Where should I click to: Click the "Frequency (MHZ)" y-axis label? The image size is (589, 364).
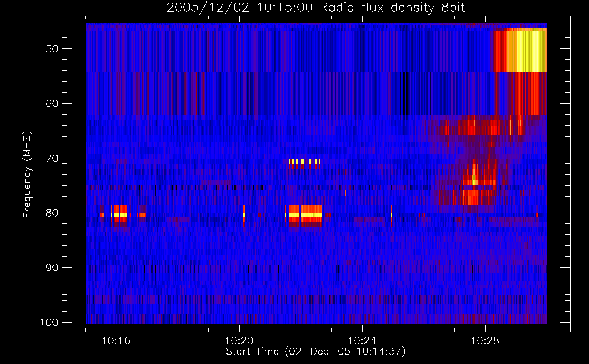click(x=27, y=175)
